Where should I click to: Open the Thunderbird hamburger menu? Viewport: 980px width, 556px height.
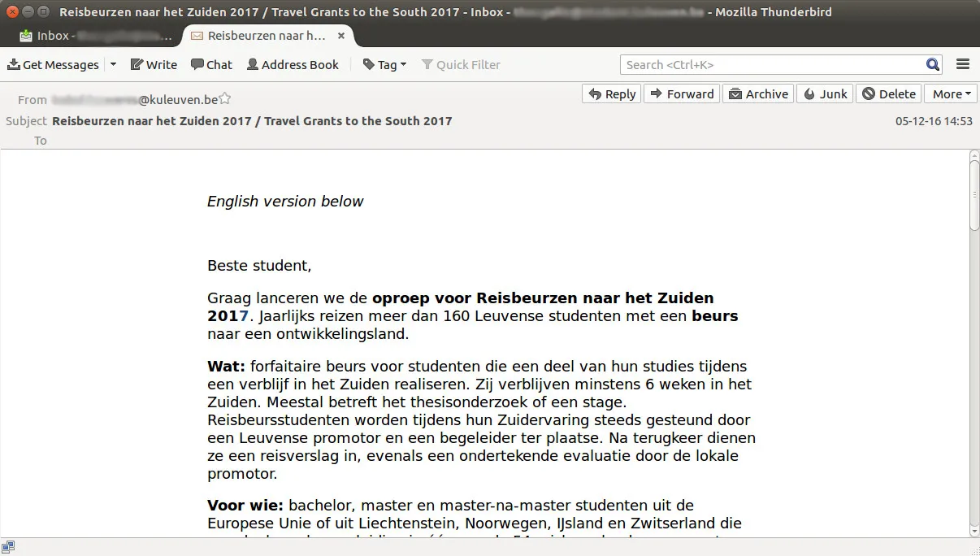[x=963, y=65]
